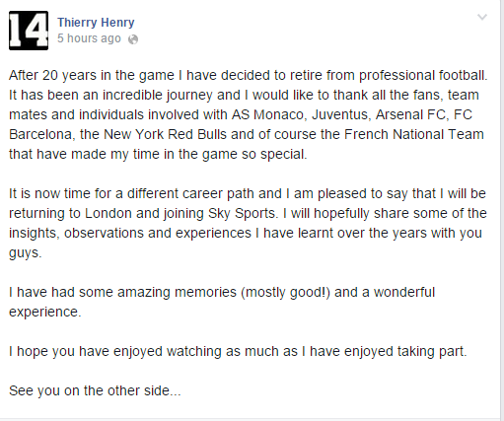504x421 pixels.
Task: Click the 'Arsenal FC' text in the post
Action: pos(410,114)
